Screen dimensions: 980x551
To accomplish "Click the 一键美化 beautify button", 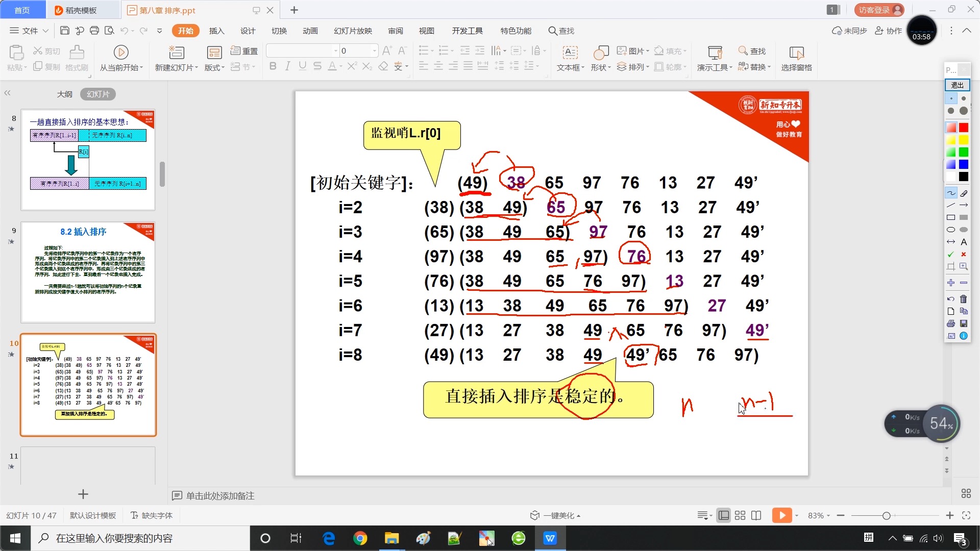I will pyautogui.click(x=555, y=515).
